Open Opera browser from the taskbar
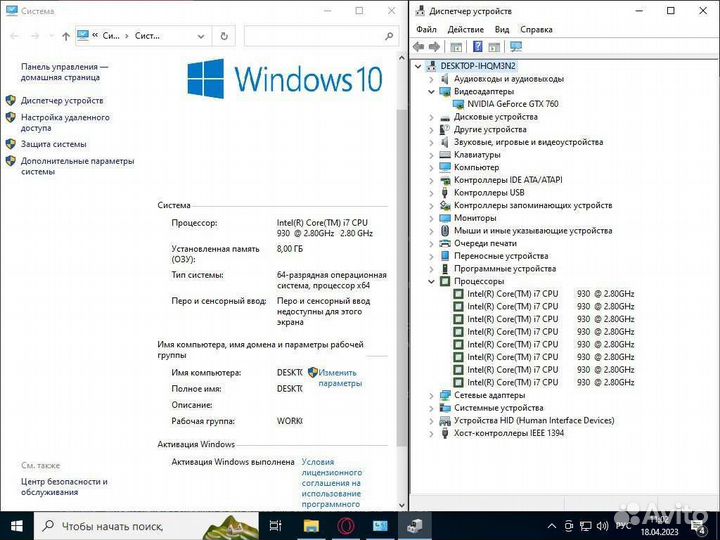The height and width of the screenshot is (540, 720). click(346, 525)
